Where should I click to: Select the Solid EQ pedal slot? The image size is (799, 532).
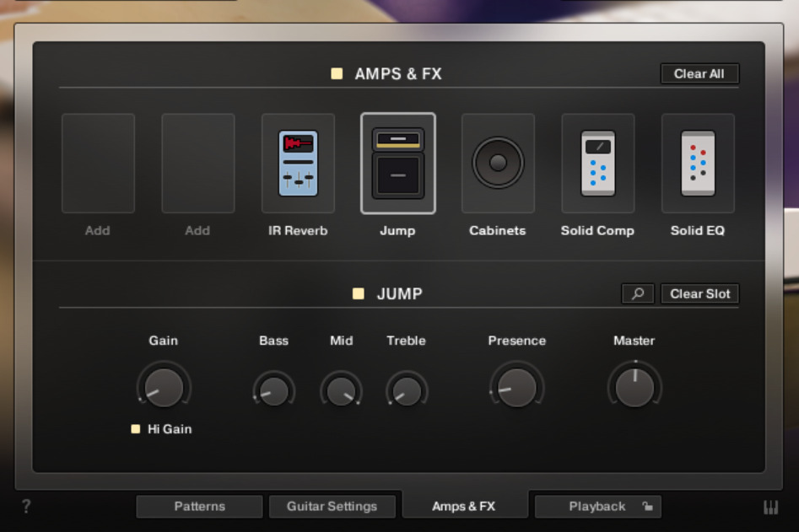click(698, 163)
